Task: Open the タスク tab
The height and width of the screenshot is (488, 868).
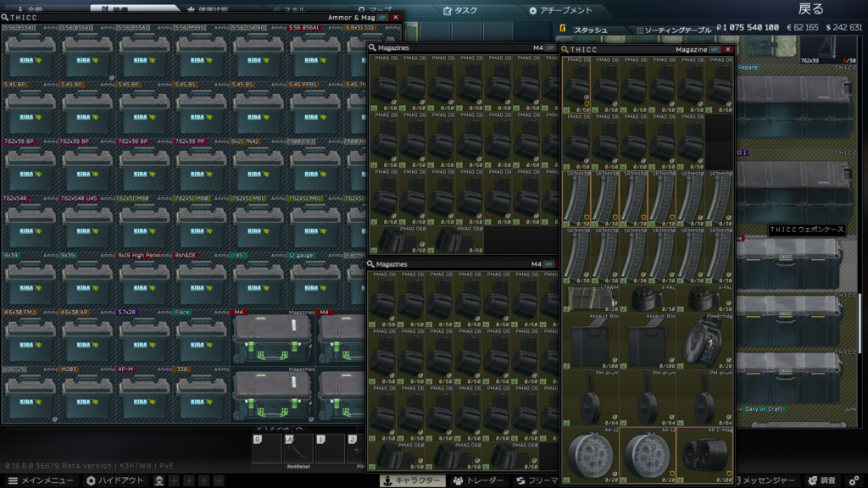Action: coord(463,10)
